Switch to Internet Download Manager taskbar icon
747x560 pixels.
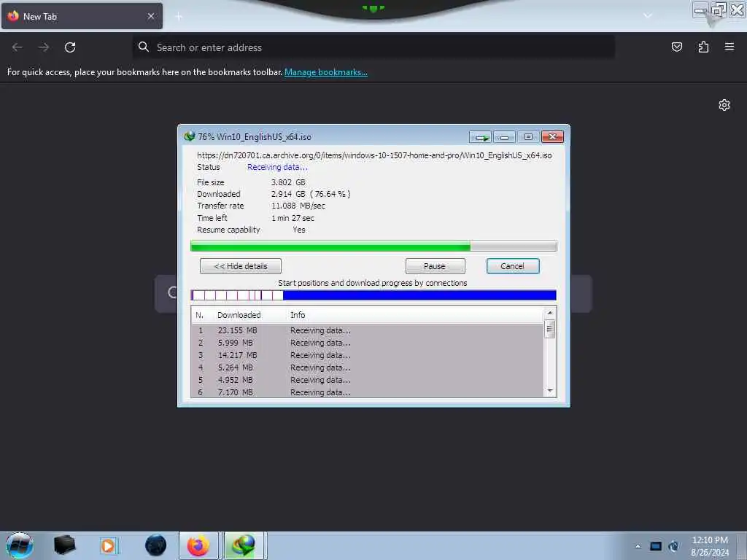[244, 545]
